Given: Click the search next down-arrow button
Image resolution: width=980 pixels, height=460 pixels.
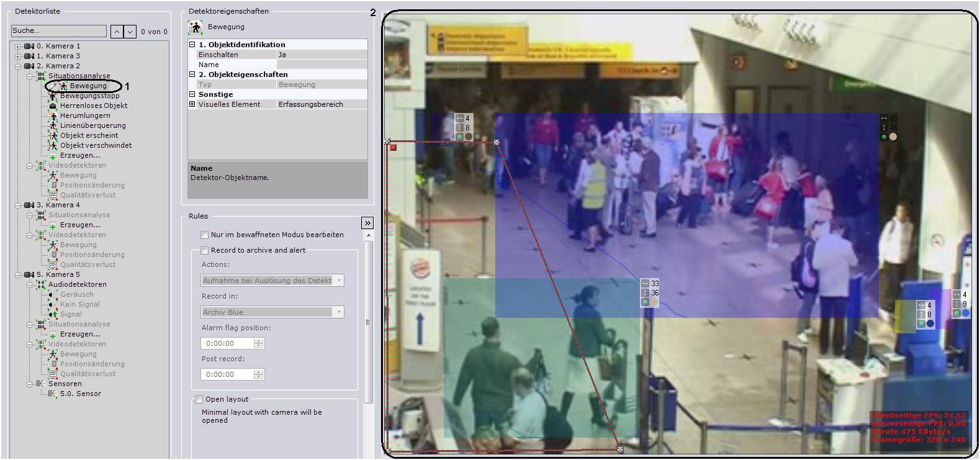Looking at the screenshot, I should [x=130, y=32].
